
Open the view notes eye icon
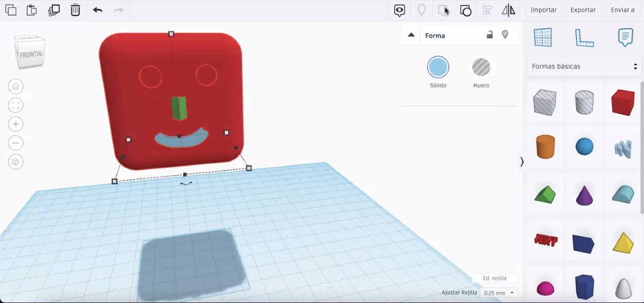(x=400, y=10)
